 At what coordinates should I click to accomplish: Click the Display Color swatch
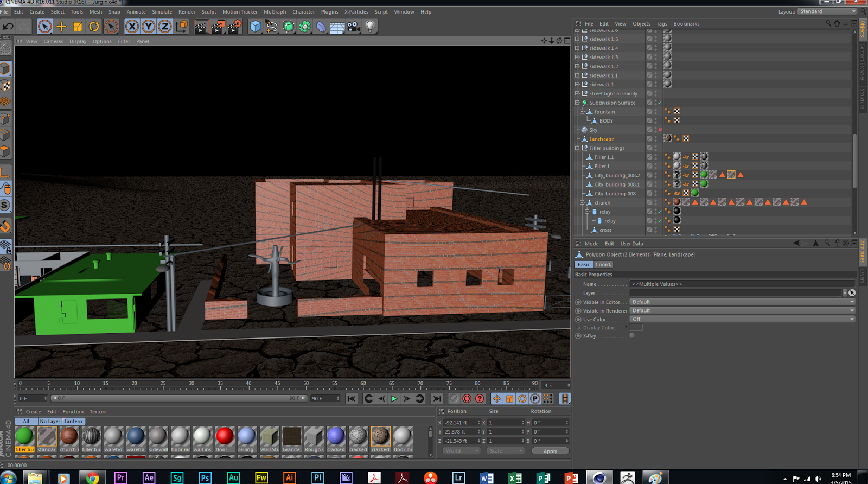[636, 328]
